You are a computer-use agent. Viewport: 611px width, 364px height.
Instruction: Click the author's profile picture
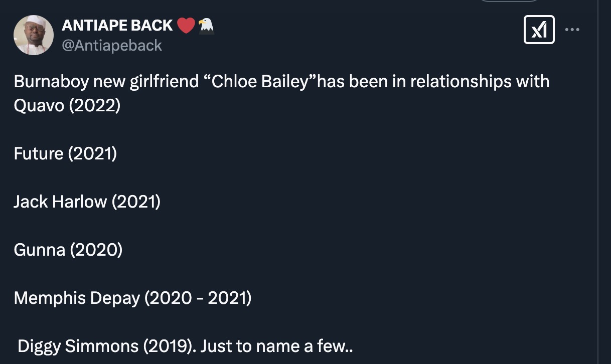(34, 35)
